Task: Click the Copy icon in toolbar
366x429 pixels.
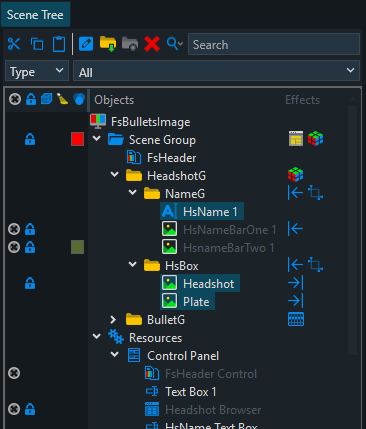Action: 37,44
